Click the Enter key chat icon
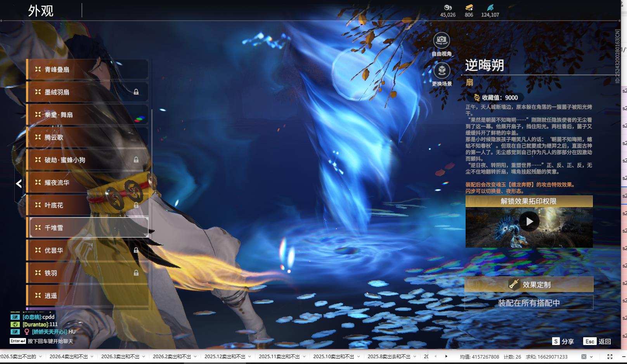Screen dimensions: 627x364 (x=18, y=341)
